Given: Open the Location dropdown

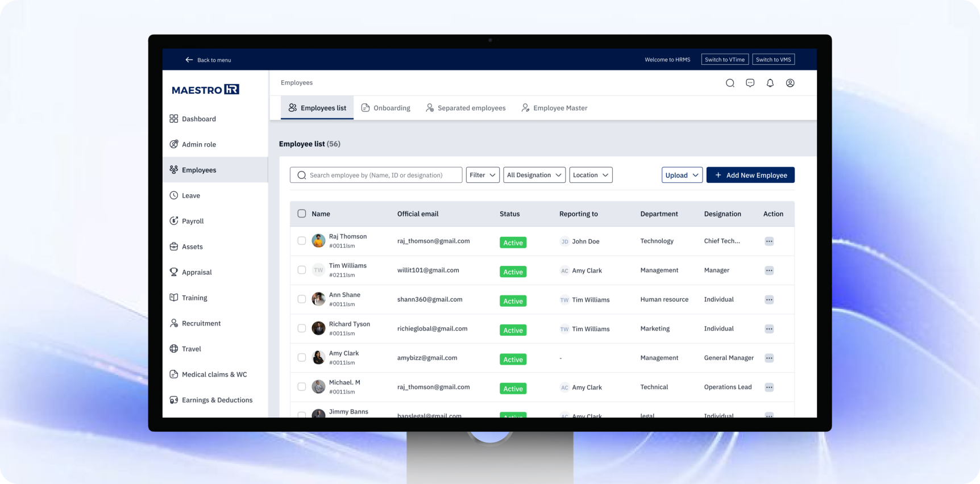Looking at the screenshot, I should (x=591, y=175).
